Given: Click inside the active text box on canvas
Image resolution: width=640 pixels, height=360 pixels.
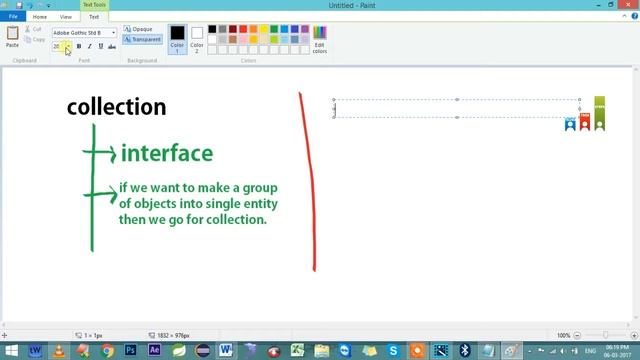Looking at the screenshot, I should (456, 109).
